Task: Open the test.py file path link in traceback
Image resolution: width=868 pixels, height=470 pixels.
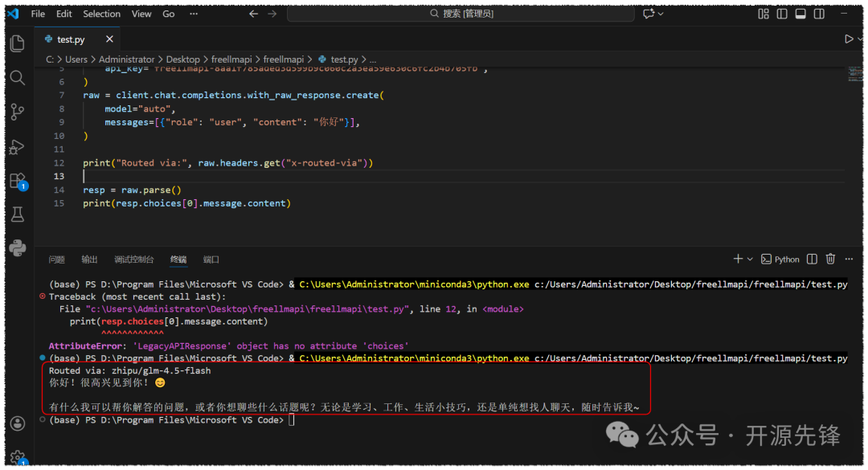Action: tap(247, 309)
